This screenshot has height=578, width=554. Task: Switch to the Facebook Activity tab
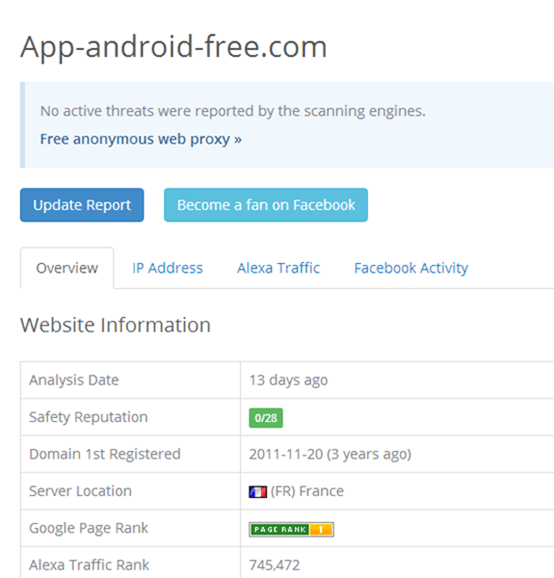coord(411,268)
